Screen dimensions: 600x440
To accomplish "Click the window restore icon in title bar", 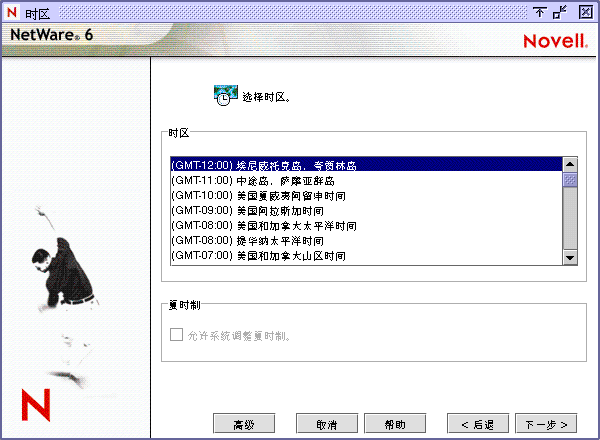I will click(560, 12).
